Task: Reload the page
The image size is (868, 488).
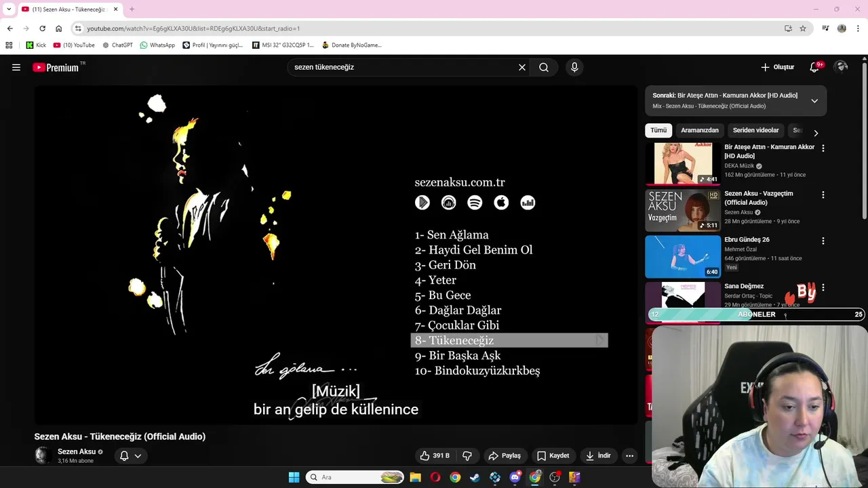Action: [42, 28]
